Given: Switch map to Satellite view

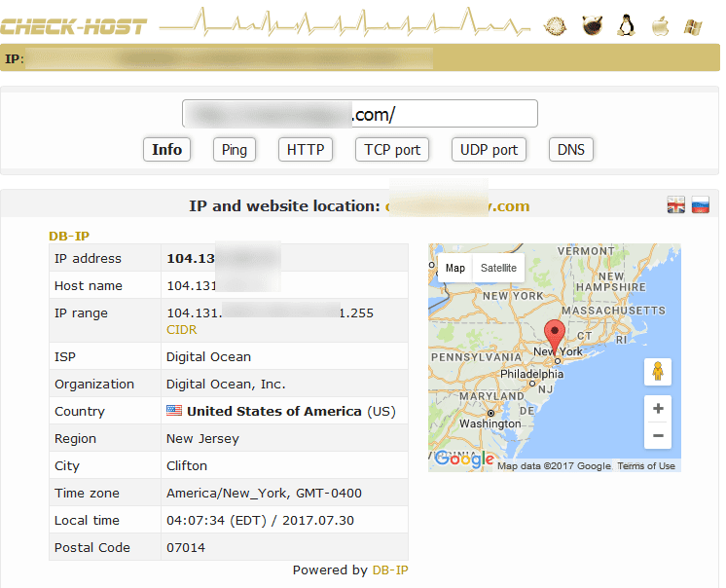Looking at the screenshot, I should coord(499,268).
